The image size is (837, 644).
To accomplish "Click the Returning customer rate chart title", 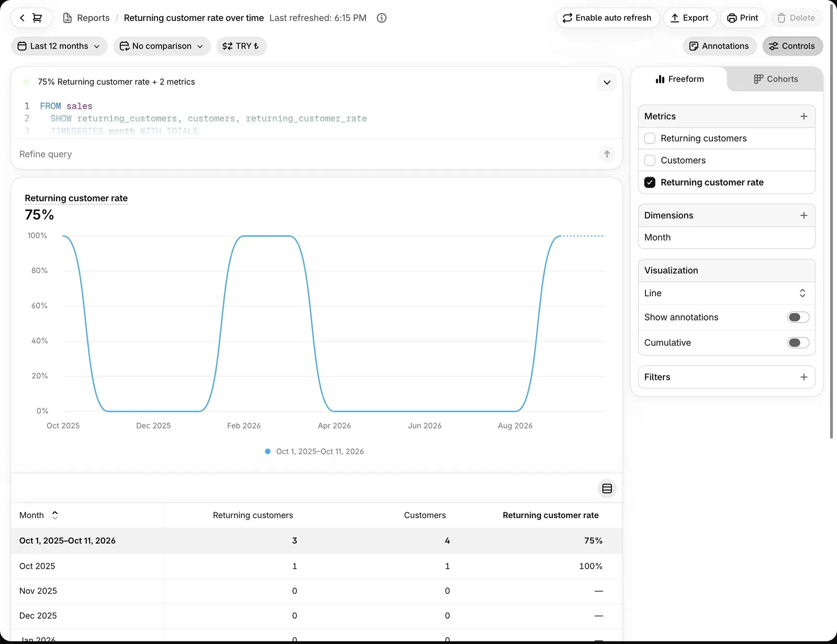I will pyautogui.click(x=76, y=198).
